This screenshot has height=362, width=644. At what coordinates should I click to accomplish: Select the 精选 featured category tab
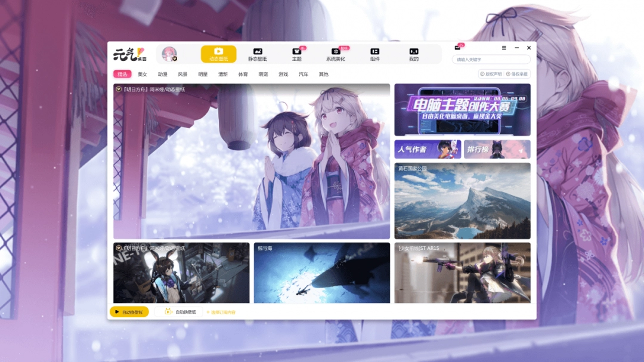click(122, 75)
